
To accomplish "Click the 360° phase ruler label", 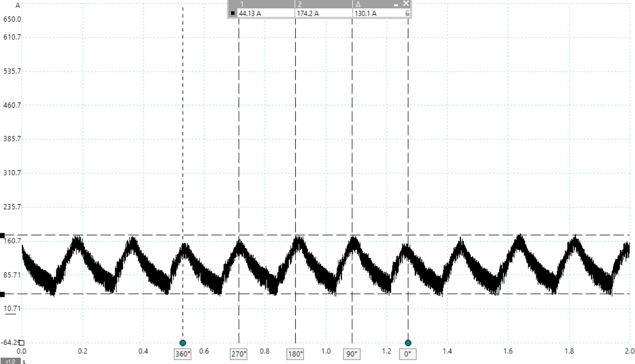I will click(183, 354).
